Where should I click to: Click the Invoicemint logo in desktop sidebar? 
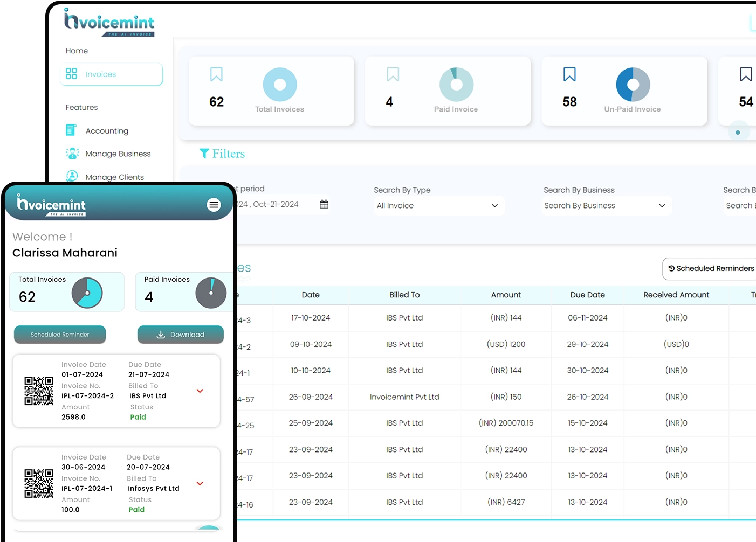tap(109, 23)
